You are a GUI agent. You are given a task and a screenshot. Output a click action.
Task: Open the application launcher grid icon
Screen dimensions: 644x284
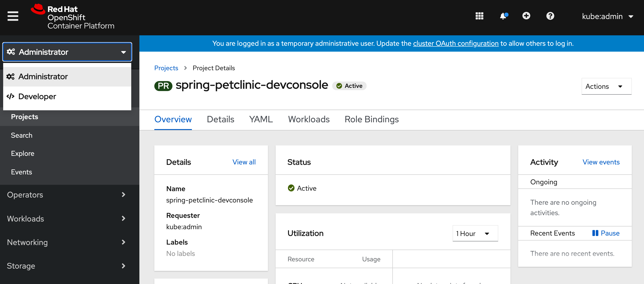click(479, 16)
